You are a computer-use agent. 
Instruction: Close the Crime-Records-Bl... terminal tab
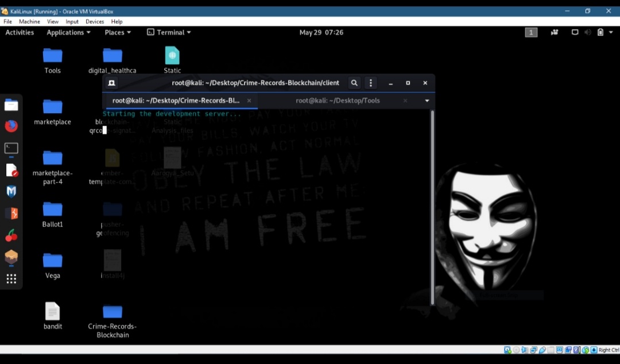[249, 101]
